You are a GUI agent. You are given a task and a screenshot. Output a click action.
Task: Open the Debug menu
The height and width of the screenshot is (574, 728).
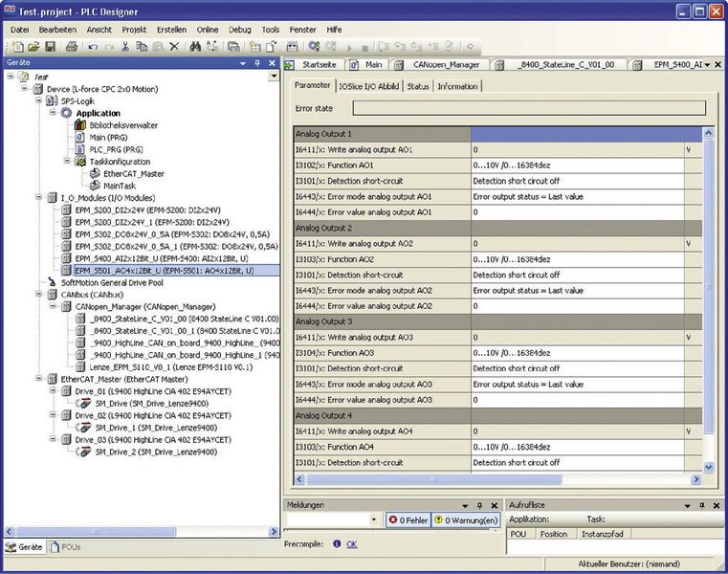239,30
